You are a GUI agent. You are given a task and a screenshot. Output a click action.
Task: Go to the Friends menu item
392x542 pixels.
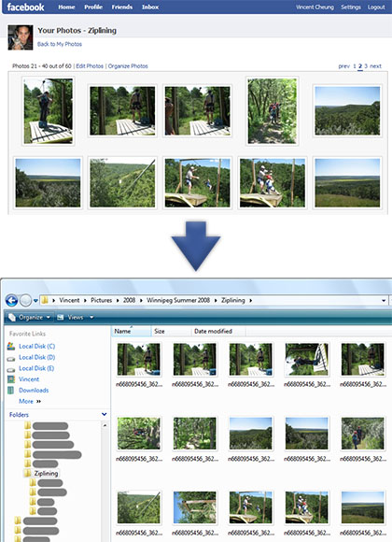pyautogui.click(x=122, y=7)
